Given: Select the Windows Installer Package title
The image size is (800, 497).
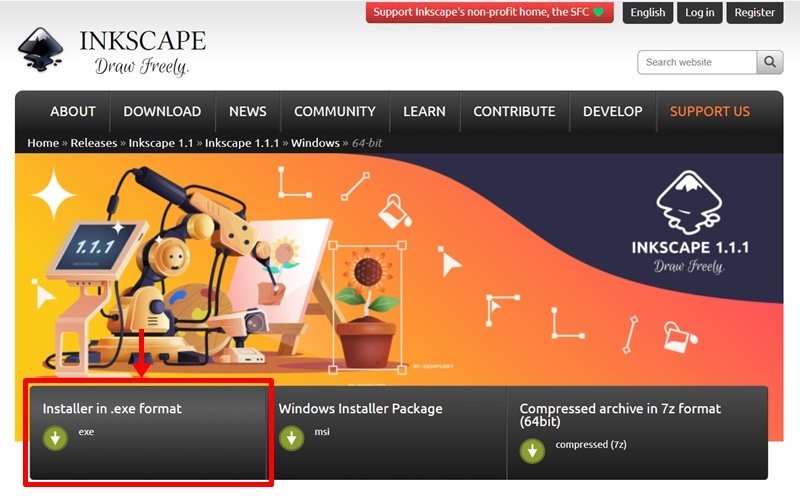Looking at the screenshot, I should 360,409.
